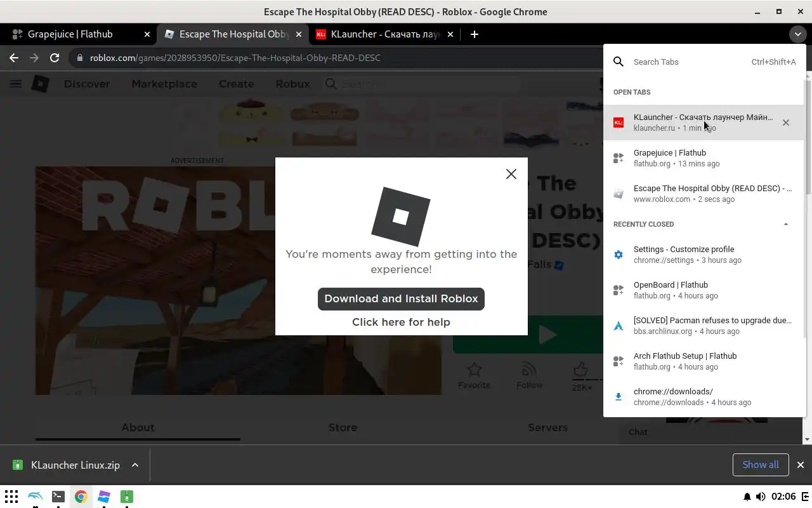812x508 pixels.
Task: Click Roblox home logo in navbar
Action: coord(41,84)
